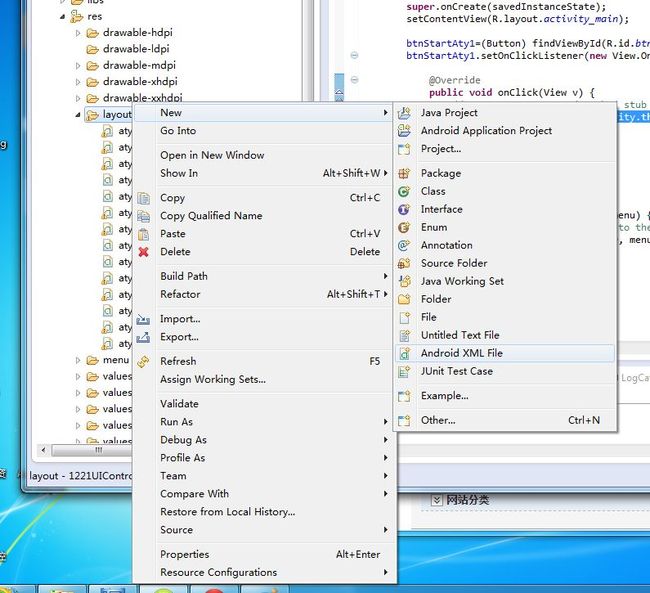The width and height of the screenshot is (650, 593).
Task: Expand the menu folder in tree
Action: pyautogui.click(x=78, y=360)
